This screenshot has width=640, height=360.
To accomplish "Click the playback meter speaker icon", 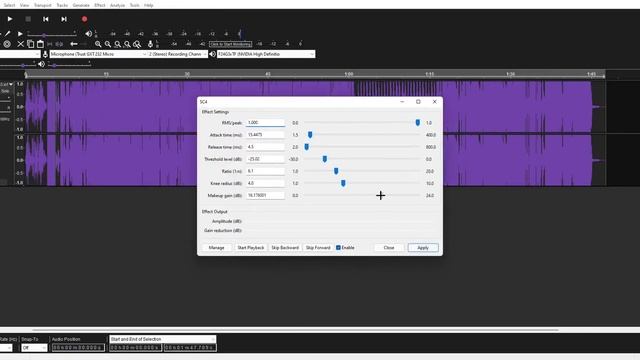I will [x=88, y=34].
